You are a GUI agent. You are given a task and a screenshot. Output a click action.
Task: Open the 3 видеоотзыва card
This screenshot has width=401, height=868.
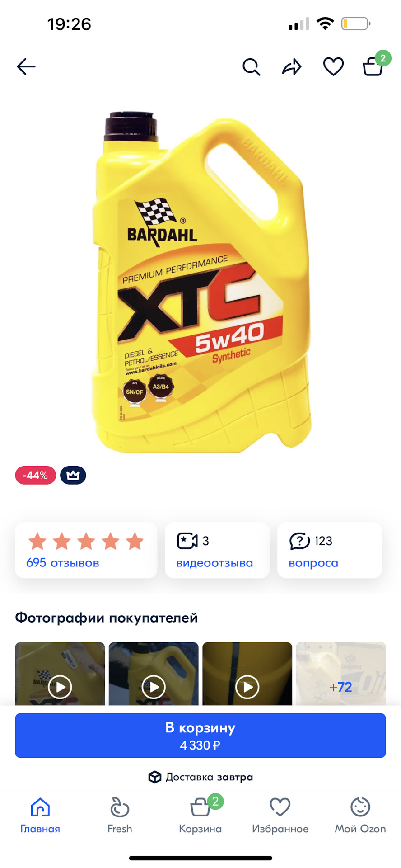217,550
